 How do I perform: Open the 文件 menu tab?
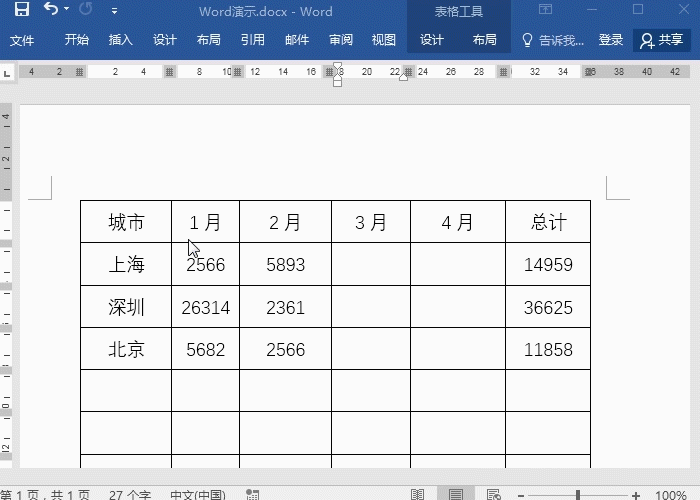point(21,40)
